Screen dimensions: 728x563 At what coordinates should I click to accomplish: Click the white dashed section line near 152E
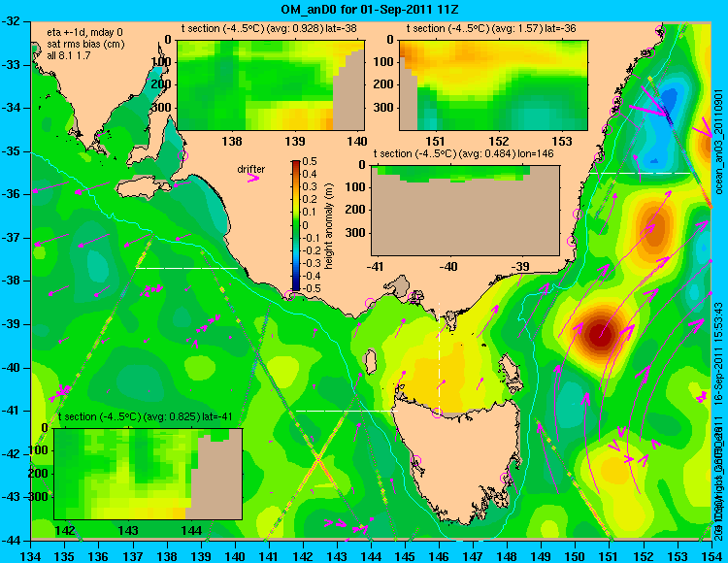(x=641, y=173)
